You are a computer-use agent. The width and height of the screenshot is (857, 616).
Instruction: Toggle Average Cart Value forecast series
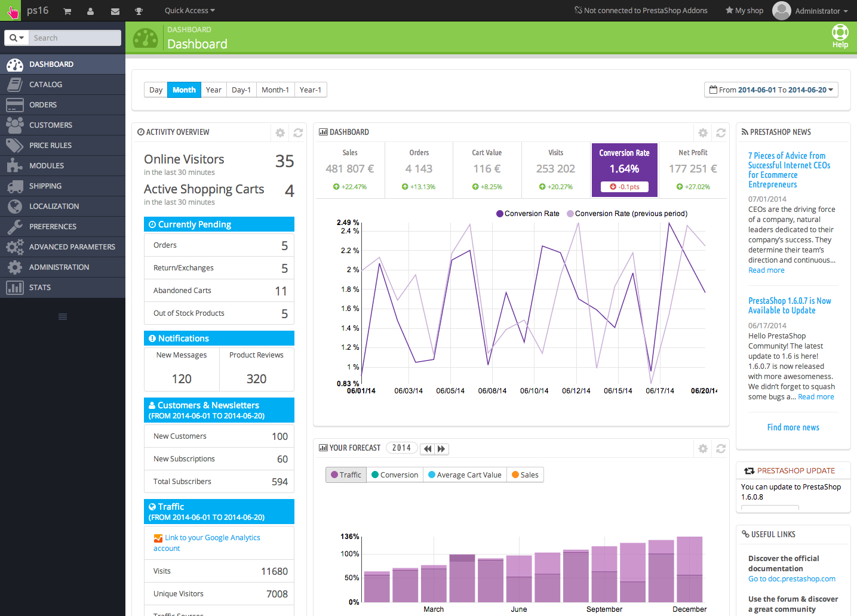pyautogui.click(x=465, y=475)
